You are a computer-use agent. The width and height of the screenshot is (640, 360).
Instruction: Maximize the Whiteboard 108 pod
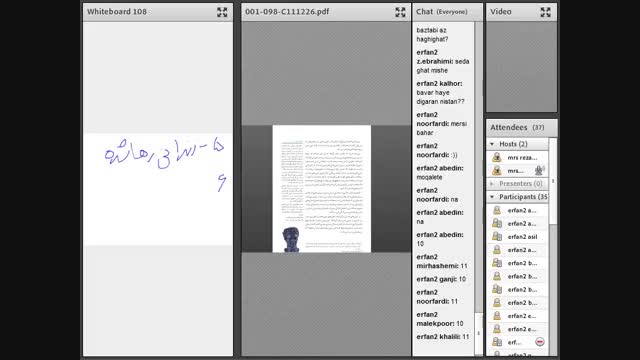[222, 12]
